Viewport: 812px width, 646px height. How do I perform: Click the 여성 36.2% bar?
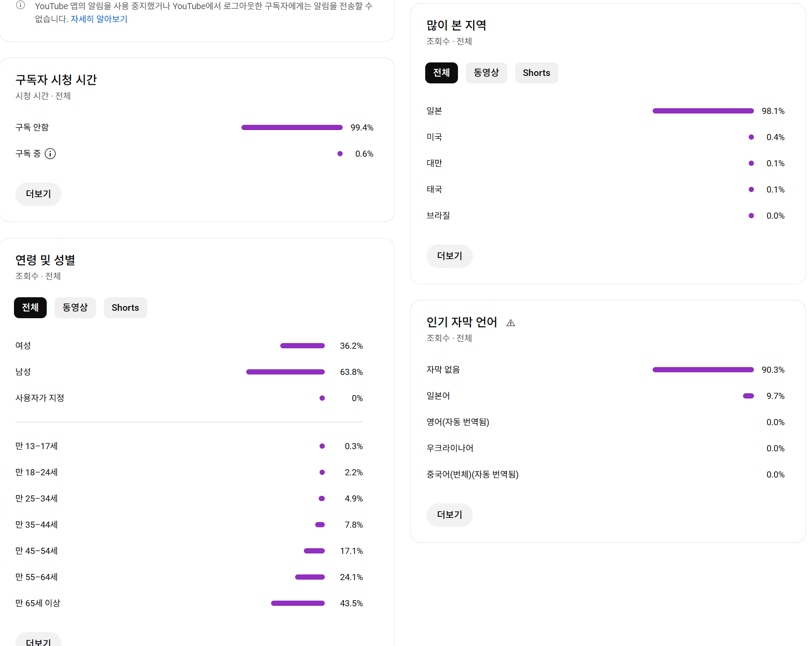303,346
